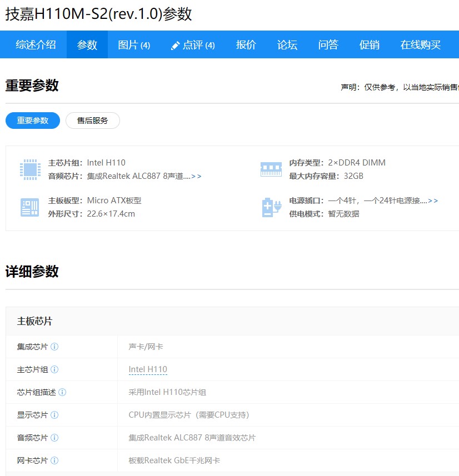Click the page title 技嘉H110M-S2(rev.1.0)参数

(99, 14)
